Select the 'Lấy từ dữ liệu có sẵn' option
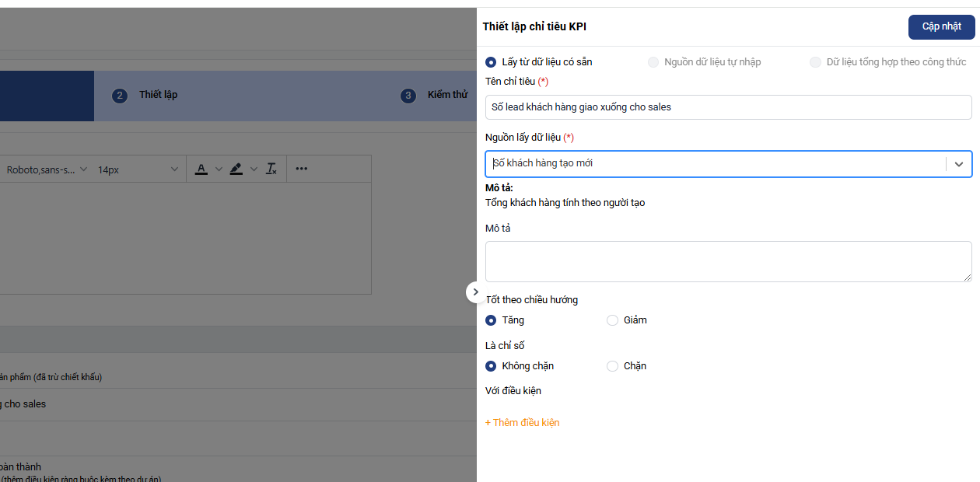The width and height of the screenshot is (980, 482). 491,62
